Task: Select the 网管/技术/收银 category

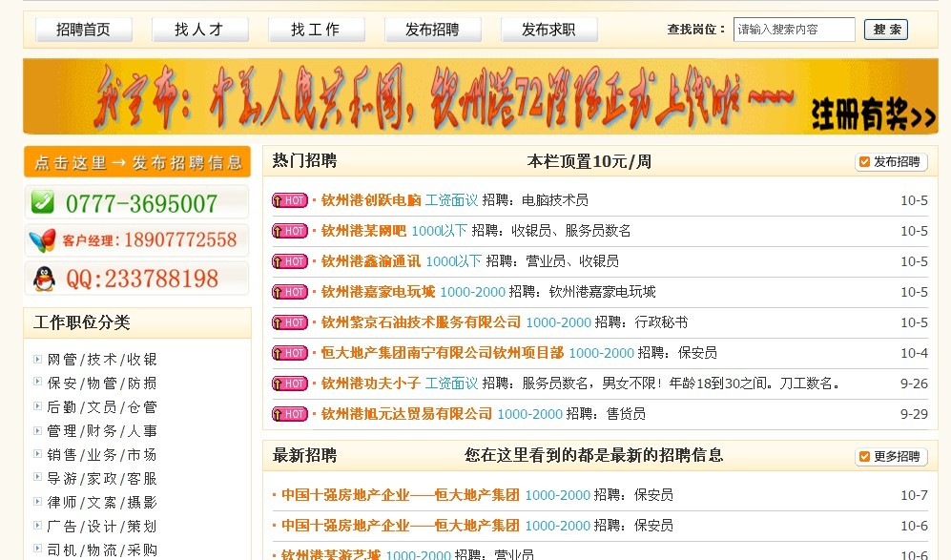Action: coord(102,359)
